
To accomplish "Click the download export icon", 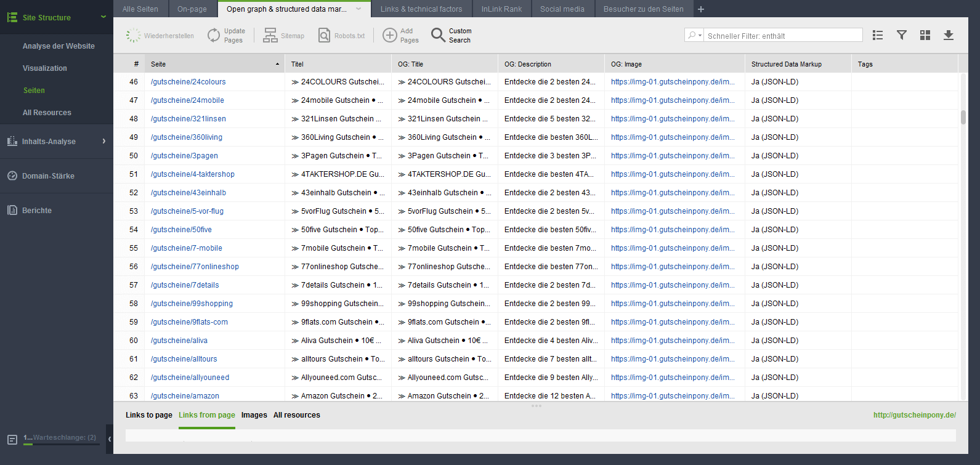I will coord(949,36).
